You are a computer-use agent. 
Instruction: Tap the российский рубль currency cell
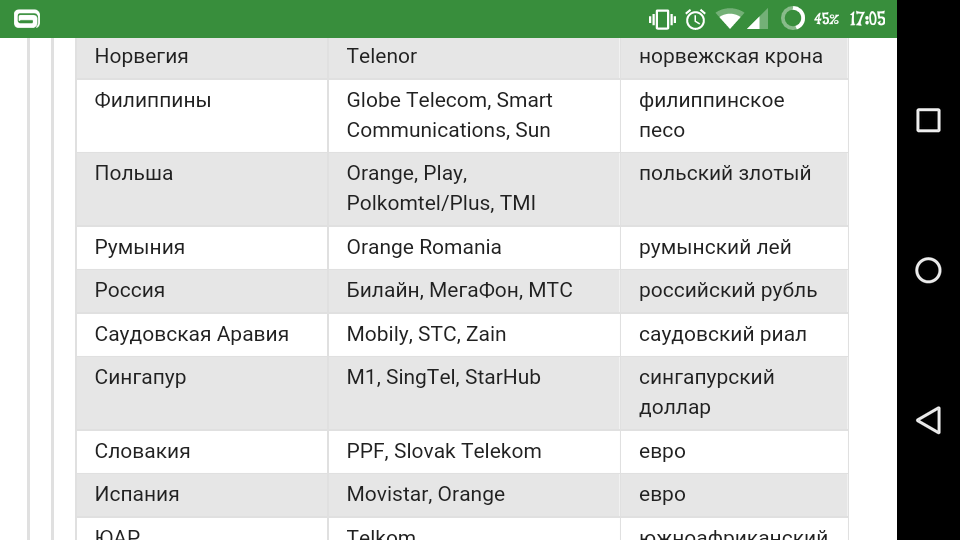click(x=734, y=291)
